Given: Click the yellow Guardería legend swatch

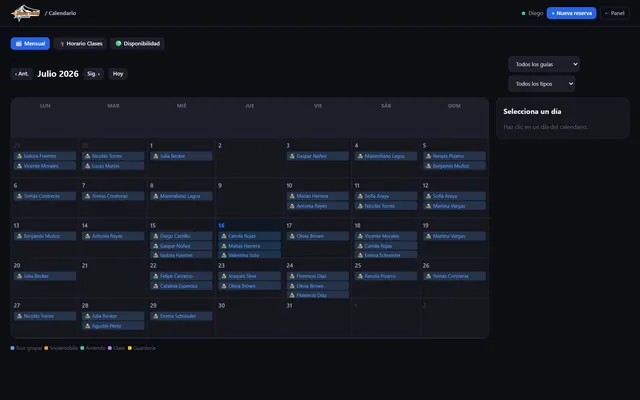Looking at the screenshot, I should (x=130, y=348).
